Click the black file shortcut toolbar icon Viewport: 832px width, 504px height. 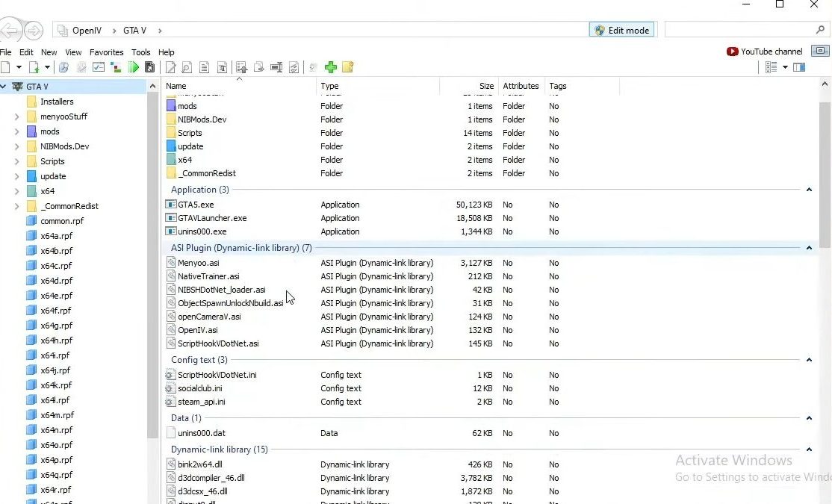coord(150,67)
